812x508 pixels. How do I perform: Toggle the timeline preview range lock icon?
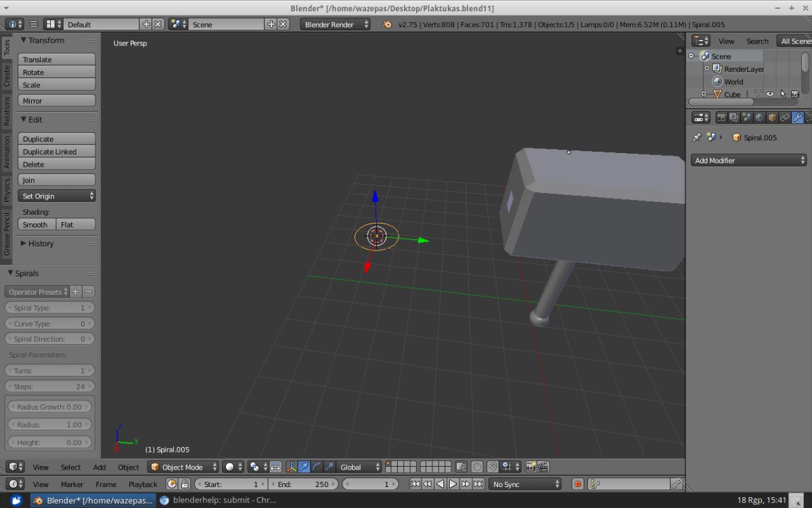click(185, 484)
